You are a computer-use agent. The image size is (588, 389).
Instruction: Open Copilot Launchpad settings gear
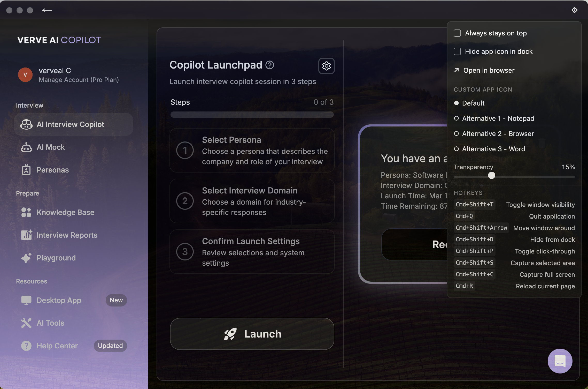click(326, 66)
